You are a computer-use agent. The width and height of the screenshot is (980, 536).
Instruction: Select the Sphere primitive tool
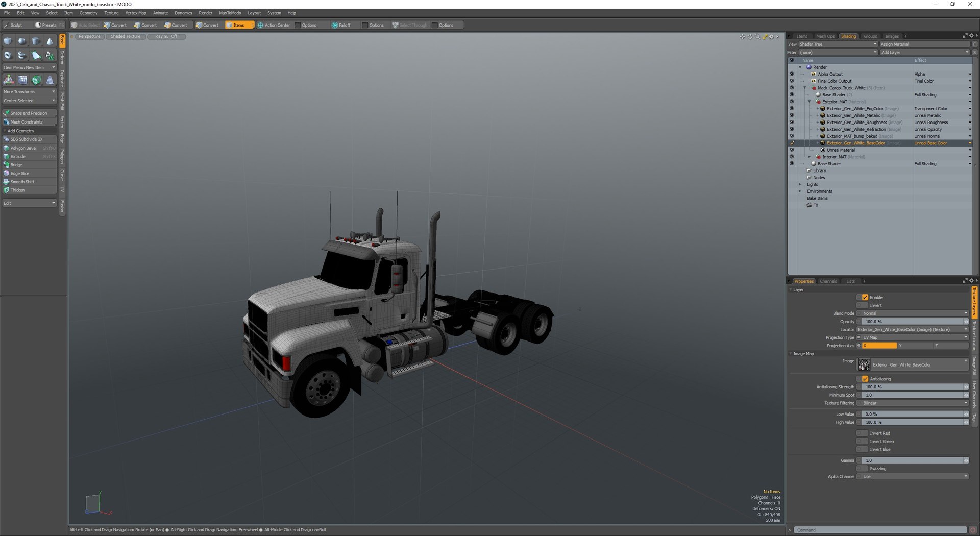tap(22, 41)
